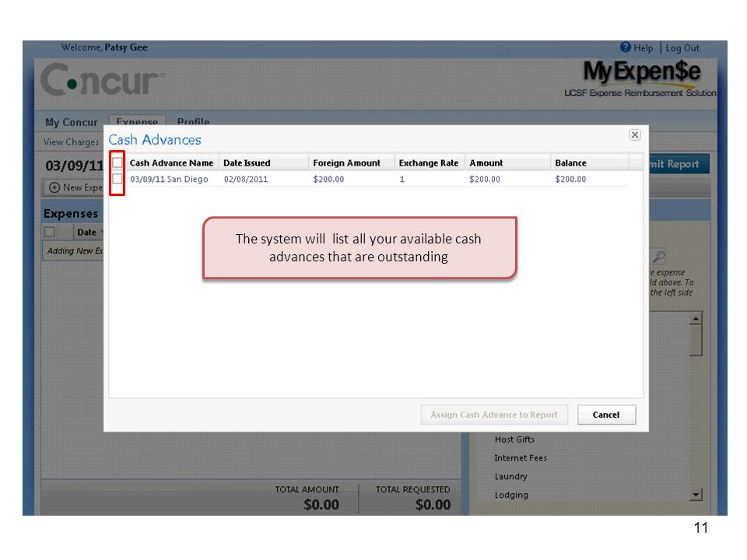Click Log Out link
The width and height of the screenshot is (747, 560).
tap(682, 48)
